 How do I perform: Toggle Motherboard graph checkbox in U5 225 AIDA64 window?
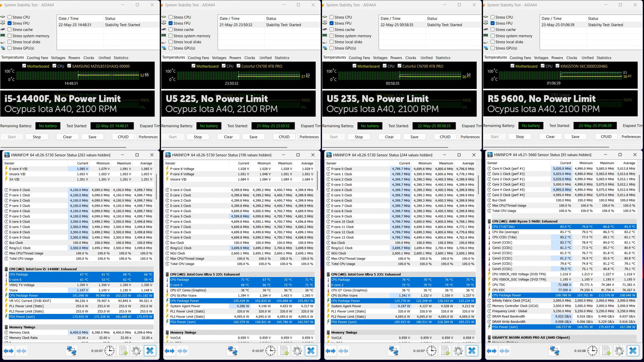(x=194, y=66)
